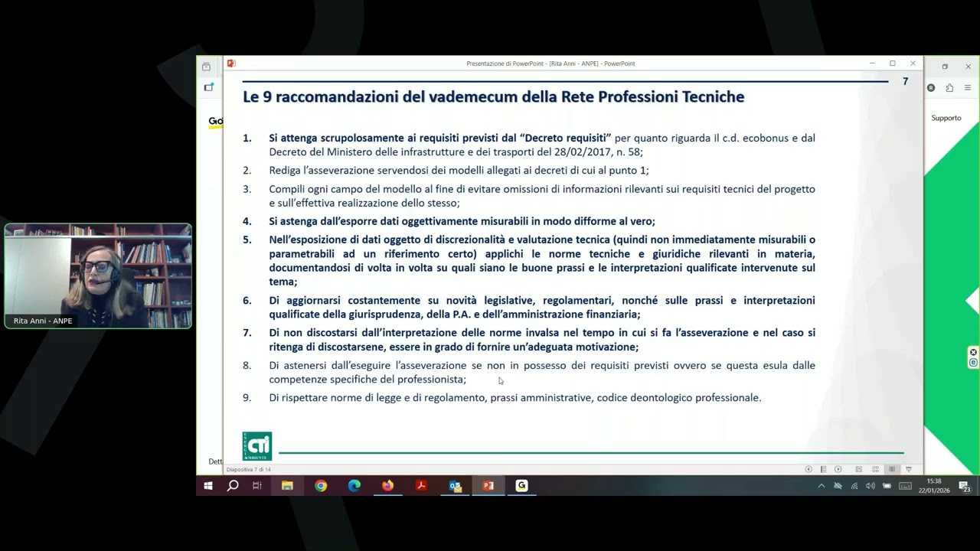Click the slide title 'Le 9 raccomandazioni'

(x=494, y=97)
